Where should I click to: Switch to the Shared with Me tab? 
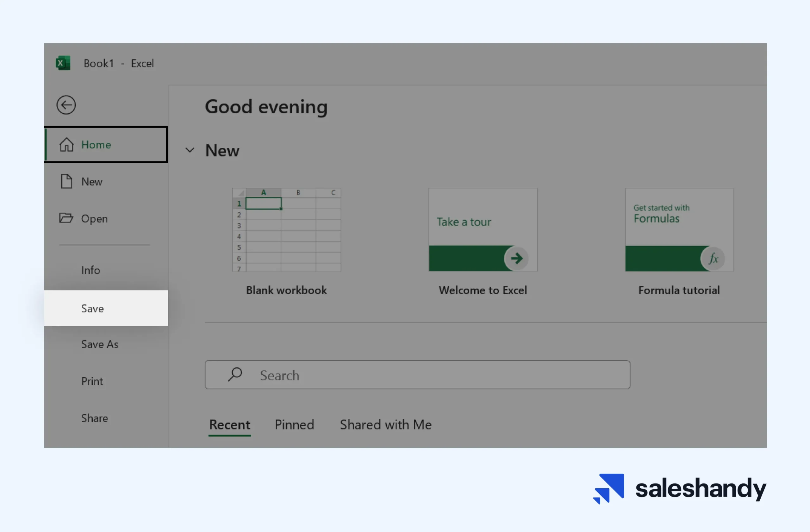tap(386, 425)
